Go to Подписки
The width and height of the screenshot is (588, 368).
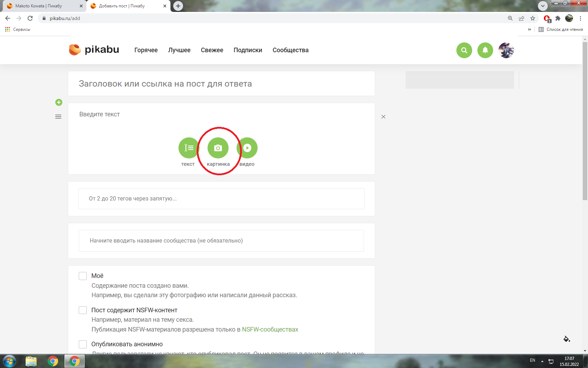pos(248,50)
